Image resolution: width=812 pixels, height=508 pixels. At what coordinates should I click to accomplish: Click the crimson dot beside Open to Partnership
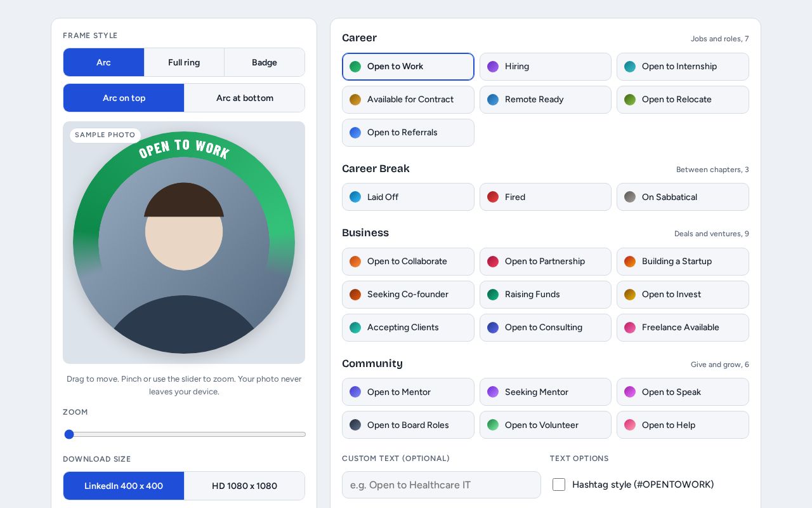point(493,262)
